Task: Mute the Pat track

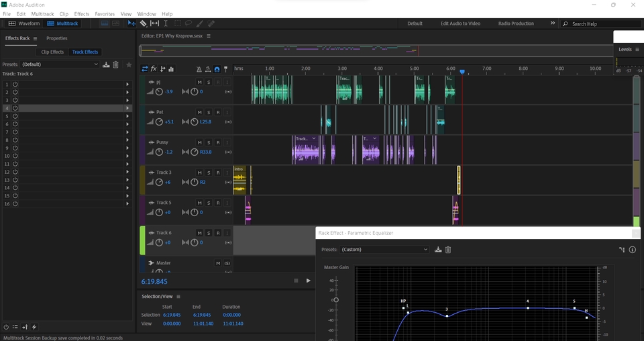Action: pyautogui.click(x=199, y=112)
